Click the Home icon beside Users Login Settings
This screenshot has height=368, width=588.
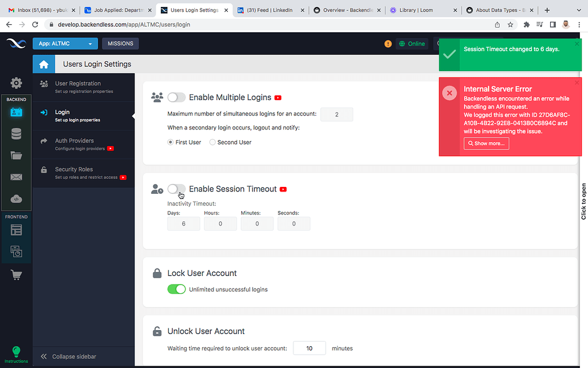click(x=44, y=64)
